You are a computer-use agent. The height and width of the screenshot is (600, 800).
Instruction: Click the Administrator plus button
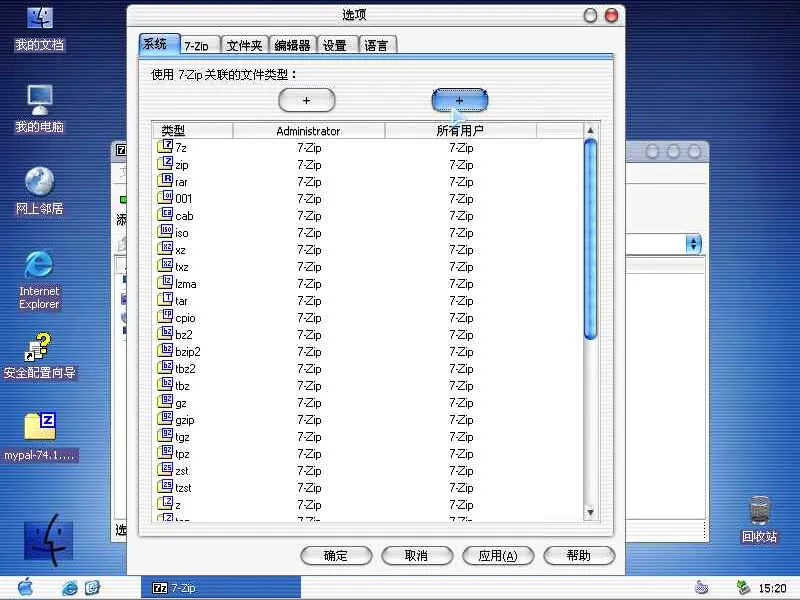[x=307, y=100]
